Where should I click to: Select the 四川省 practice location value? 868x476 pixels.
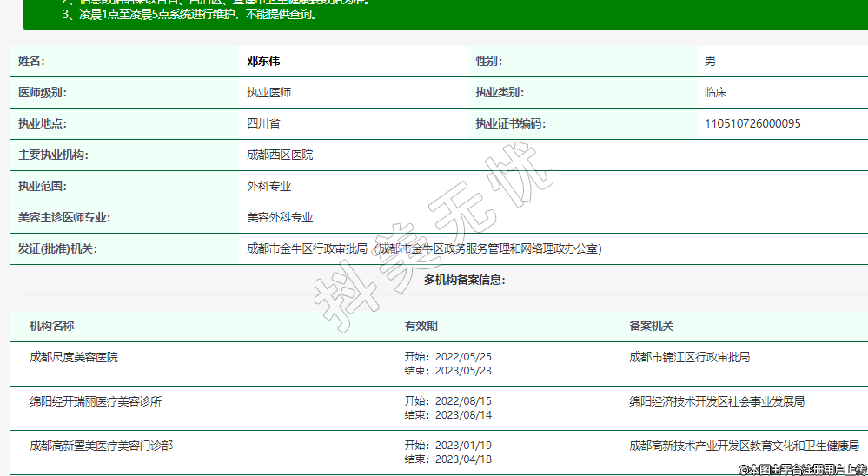click(263, 124)
